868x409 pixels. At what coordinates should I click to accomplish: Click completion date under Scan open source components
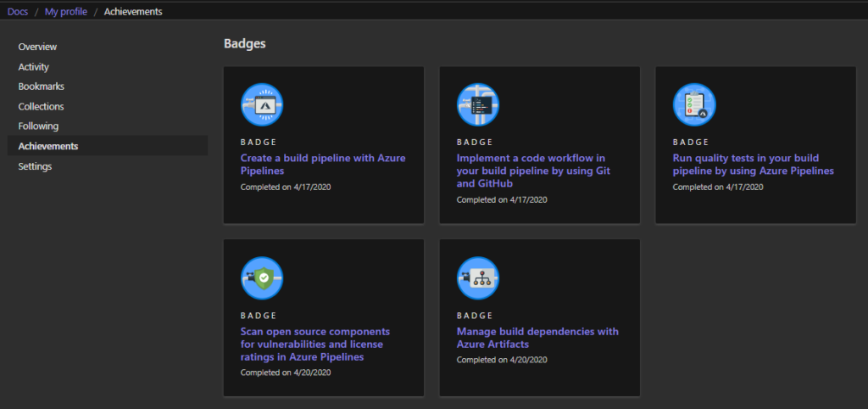[286, 373]
